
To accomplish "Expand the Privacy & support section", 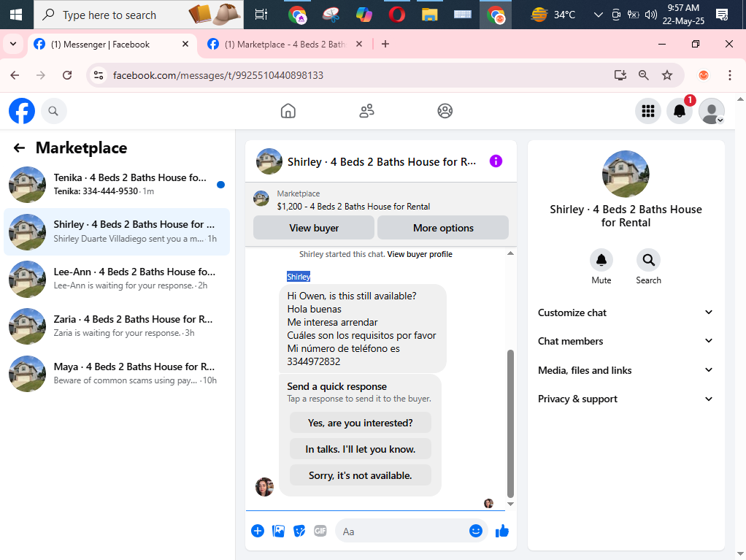I will coord(626,399).
